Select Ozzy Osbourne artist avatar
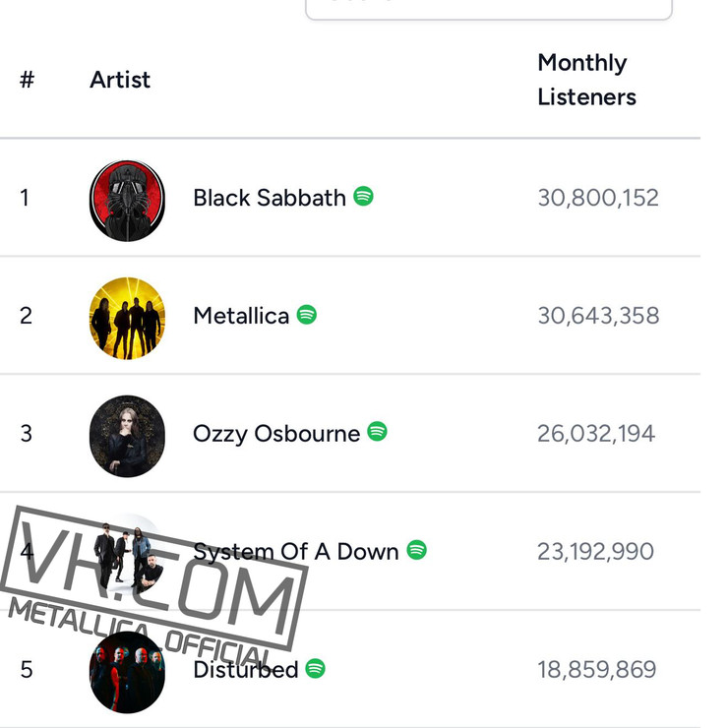Viewport: 728px width, 728px height. click(127, 437)
